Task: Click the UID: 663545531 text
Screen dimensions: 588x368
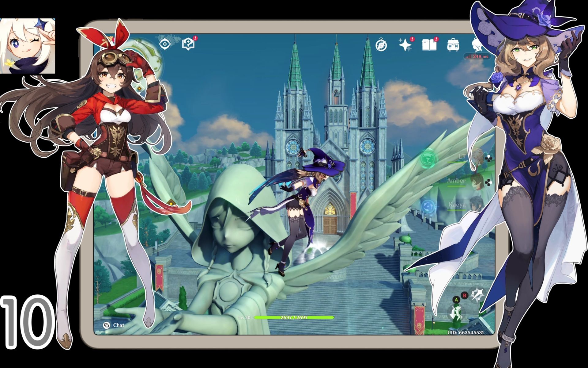Action: click(x=466, y=332)
